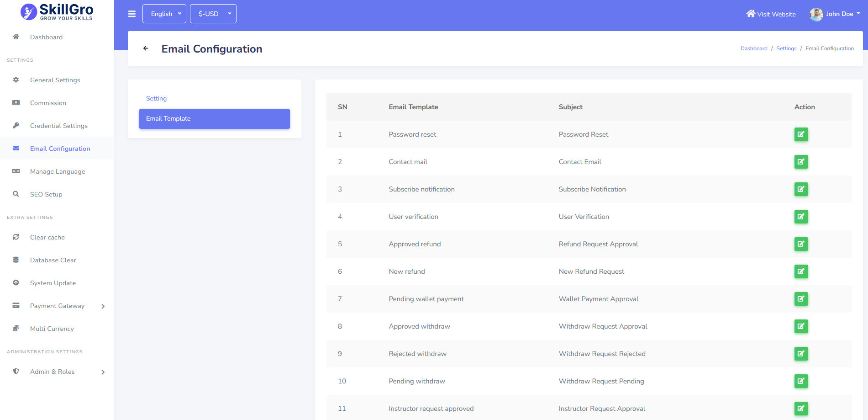This screenshot has width=868, height=420.
Task: Click the Settings breadcrumb link
Action: coord(786,48)
